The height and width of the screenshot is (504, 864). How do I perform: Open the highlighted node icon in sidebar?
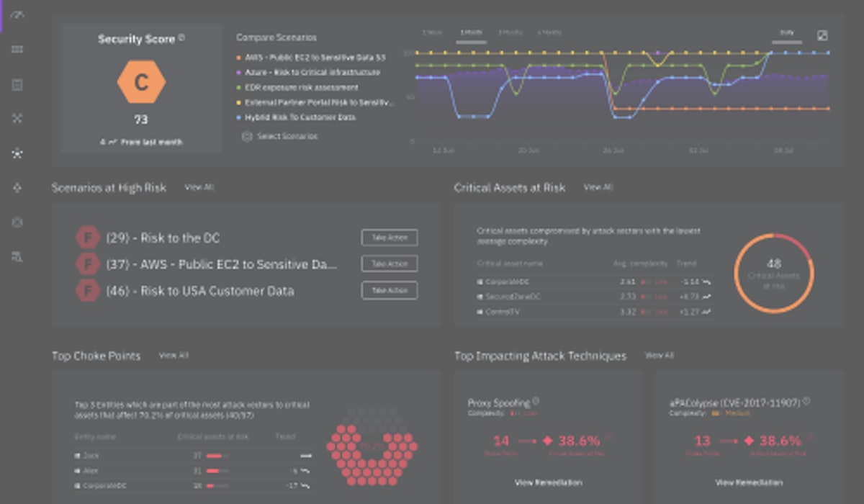click(x=17, y=153)
